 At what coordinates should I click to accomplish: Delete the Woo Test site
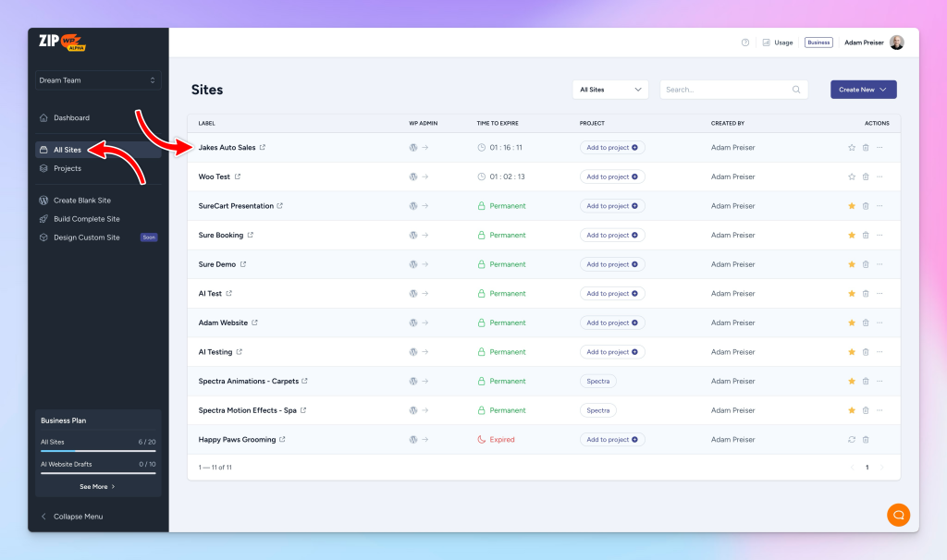coord(866,177)
